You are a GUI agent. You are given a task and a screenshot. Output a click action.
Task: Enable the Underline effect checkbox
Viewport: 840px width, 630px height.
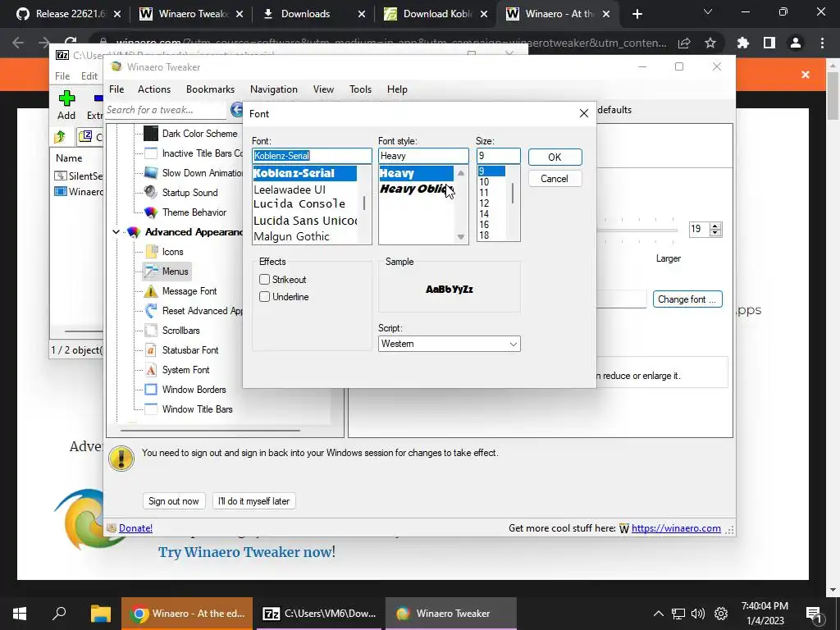[264, 297]
